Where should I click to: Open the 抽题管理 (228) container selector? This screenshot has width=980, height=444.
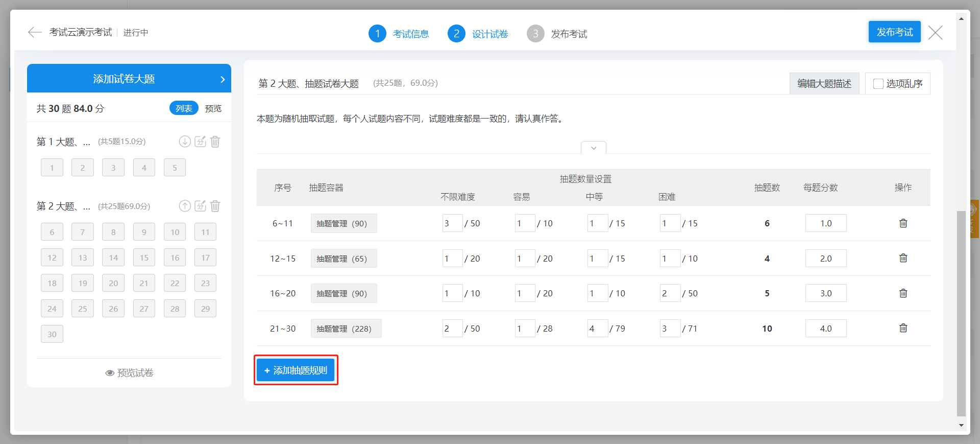click(x=346, y=329)
